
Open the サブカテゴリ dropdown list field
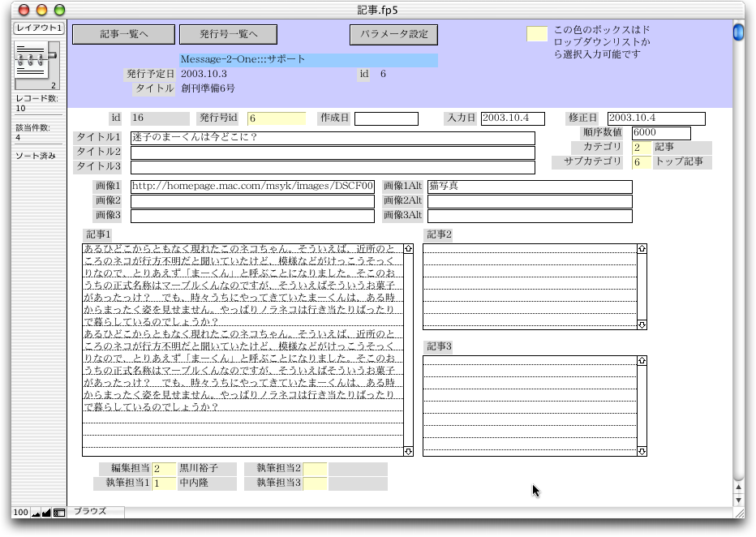click(642, 162)
